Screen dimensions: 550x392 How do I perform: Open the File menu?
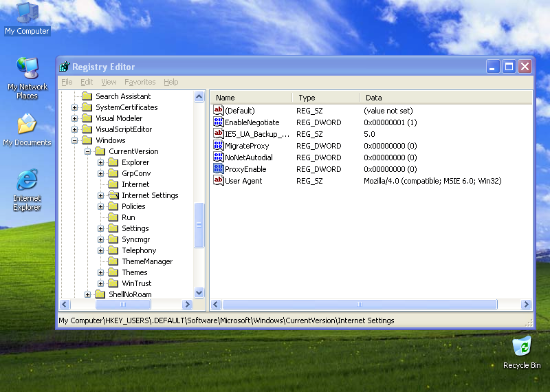click(x=67, y=82)
